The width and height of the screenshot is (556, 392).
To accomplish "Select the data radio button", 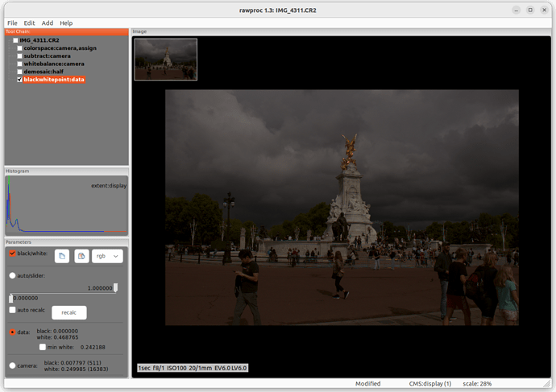I will tap(12, 332).
